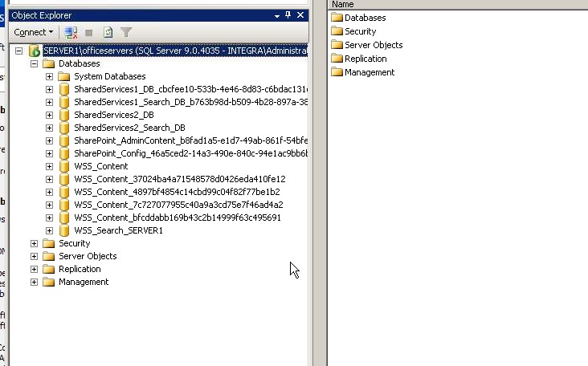Expand WSS_Content_7c727077955c40a9a3cd75e7f46ad4a2 node

(49, 205)
